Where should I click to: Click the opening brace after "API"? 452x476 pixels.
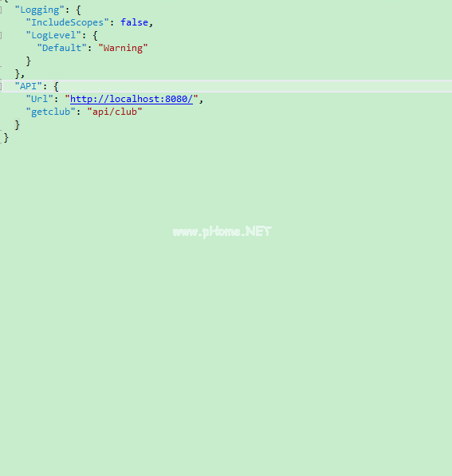(x=56, y=87)
